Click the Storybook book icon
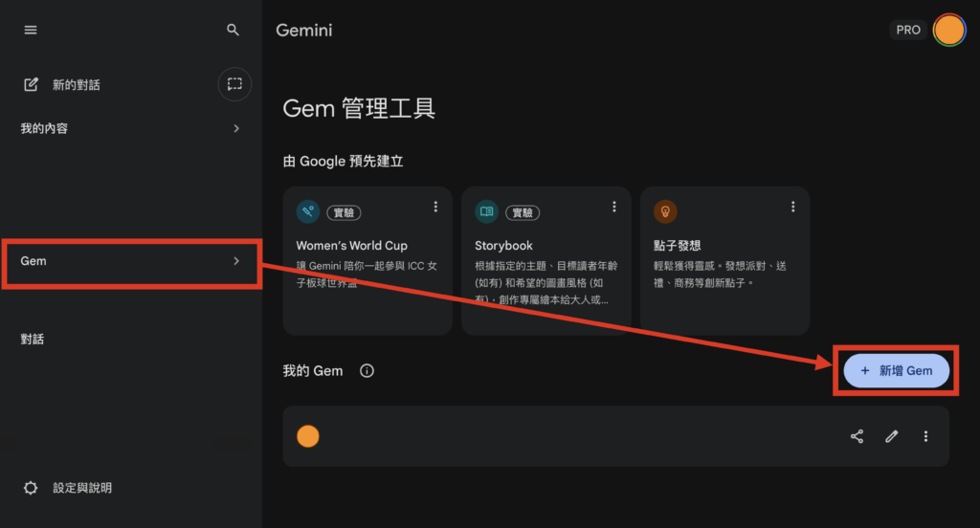 pos(487,211)
